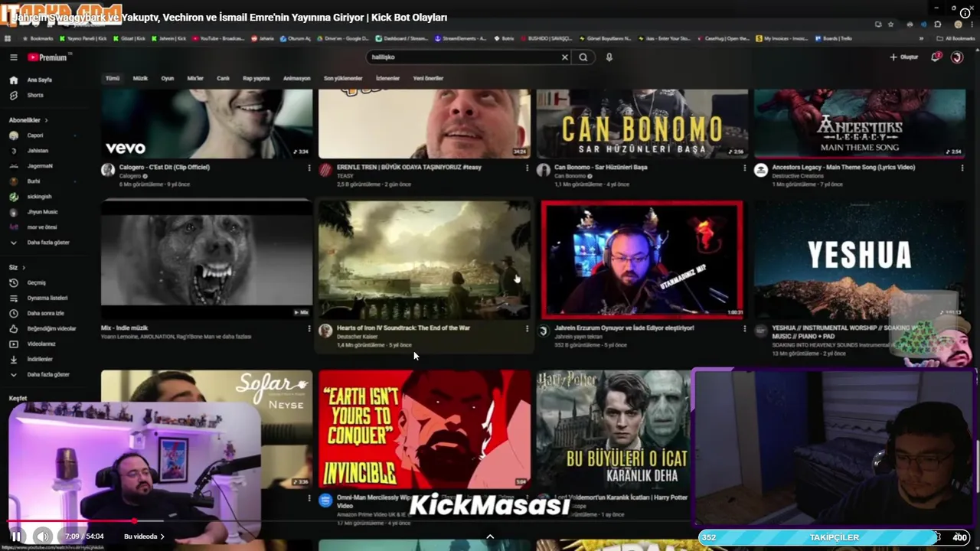Pause the video with pause button
The width and height of the screenshot is (980, 551).
(x=16, y=536)
